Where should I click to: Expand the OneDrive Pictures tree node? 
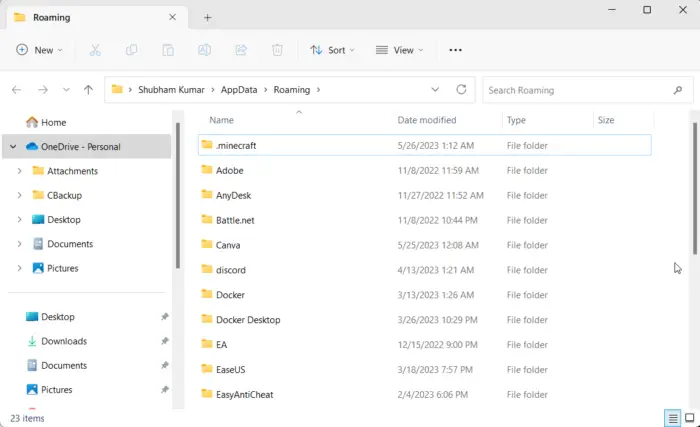pyautogui.click(x=19, y=268)
